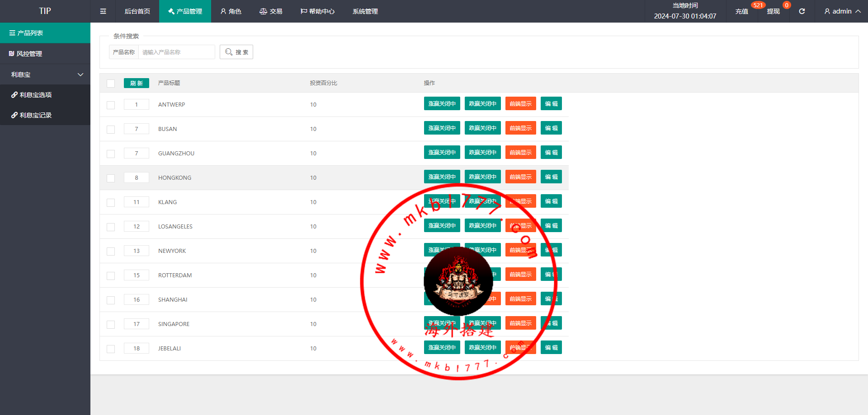Check the SHANGHAI row checkbox
This screenshot has height=415, width=868.
[x=111, y=300]
